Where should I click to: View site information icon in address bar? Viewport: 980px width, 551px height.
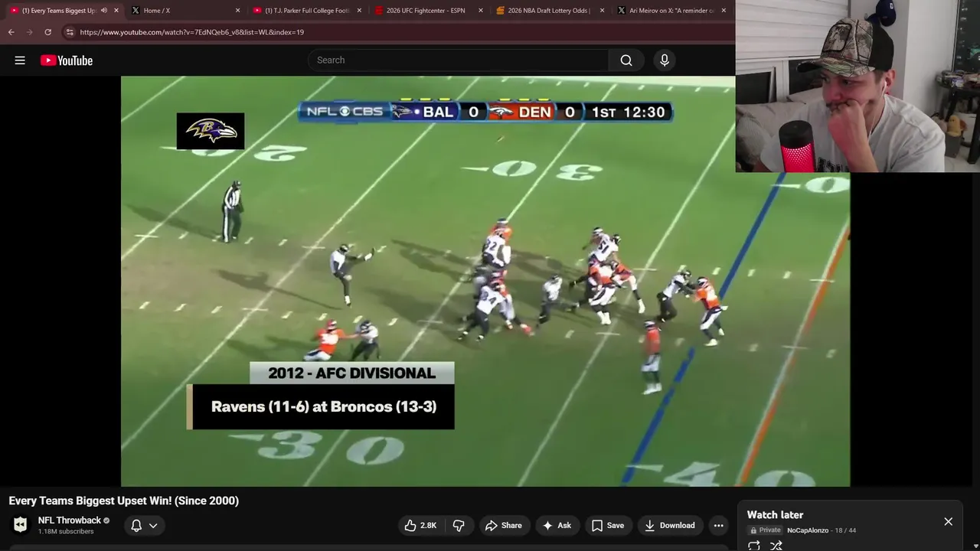70,32
